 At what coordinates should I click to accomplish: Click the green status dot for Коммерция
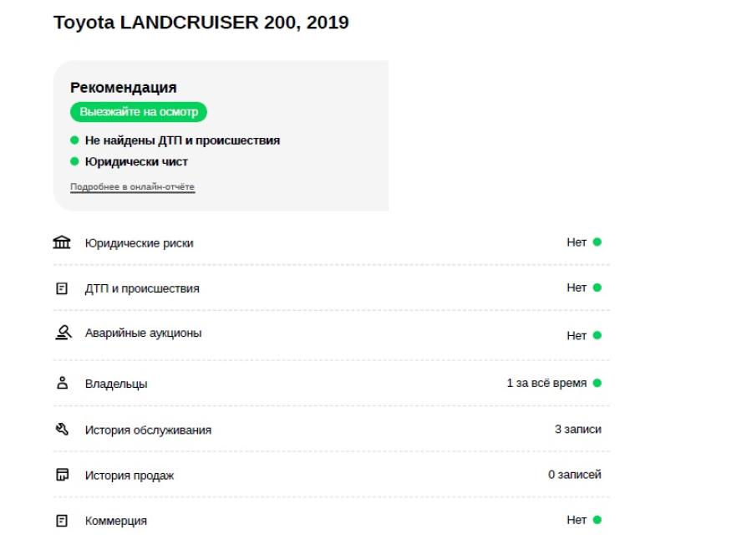coord(597,520)
